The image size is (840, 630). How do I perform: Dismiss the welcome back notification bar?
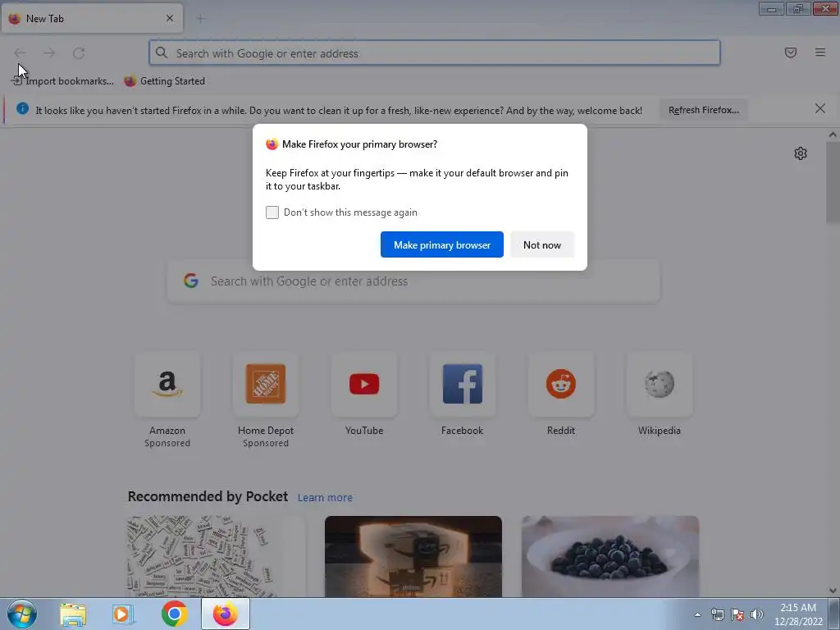[819, 109]
